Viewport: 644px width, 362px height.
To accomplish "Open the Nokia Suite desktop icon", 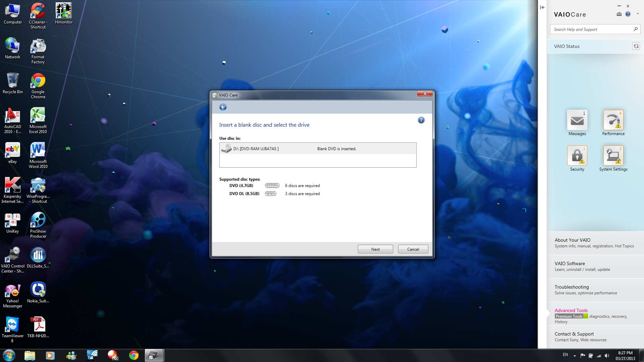I will (38, 293).
